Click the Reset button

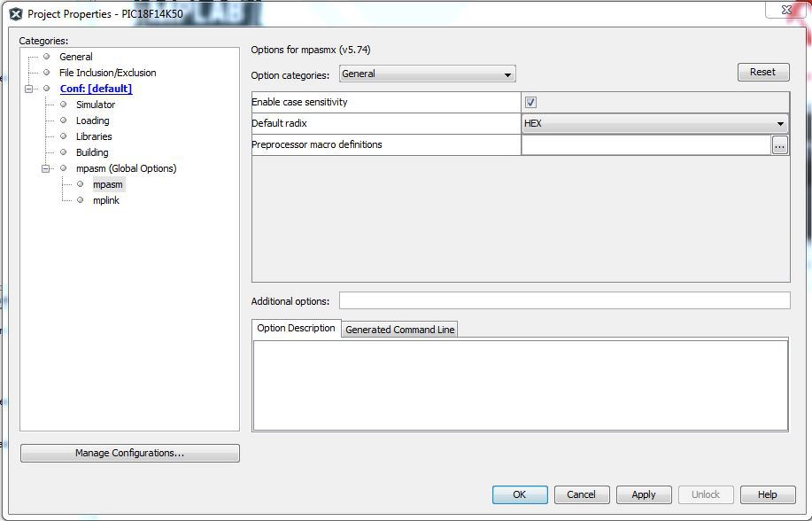click(762, 72)
